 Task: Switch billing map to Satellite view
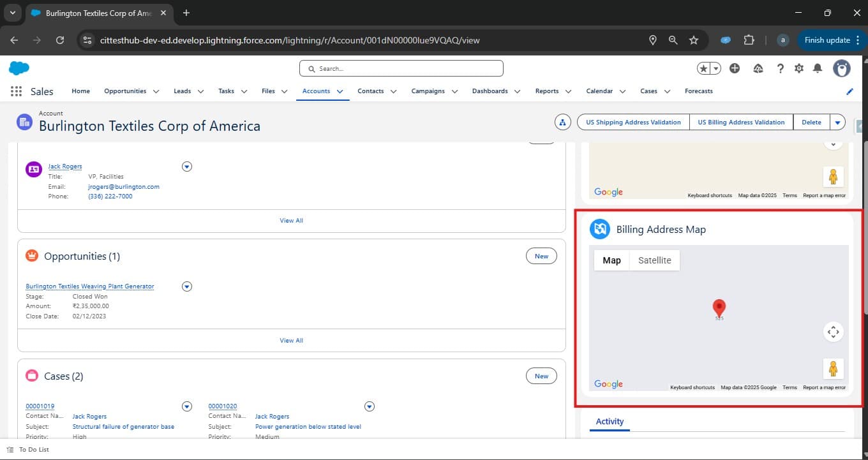click(x=655, y=260)
